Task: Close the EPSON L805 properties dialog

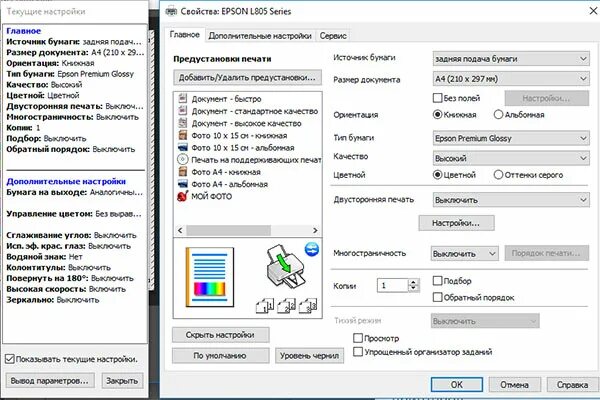Action: click(593, 11)
